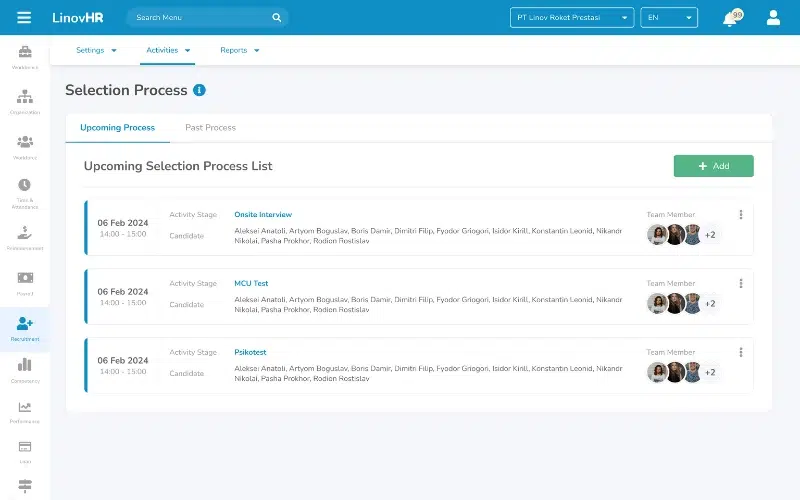The width and height of the screenshot is (800, 500).
Task: Expand the Activities menu dropdown
Action: [x=167, y=50]
